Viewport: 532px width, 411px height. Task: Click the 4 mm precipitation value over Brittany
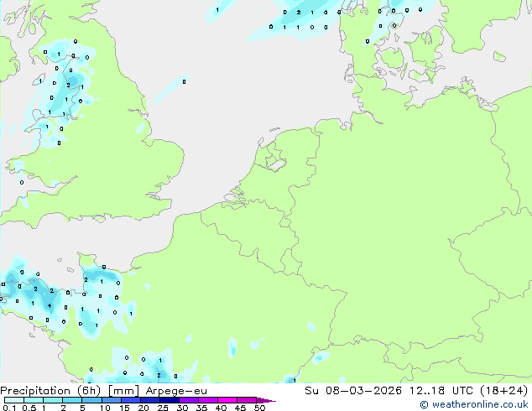pyautogui.click(x=50, y=306)
